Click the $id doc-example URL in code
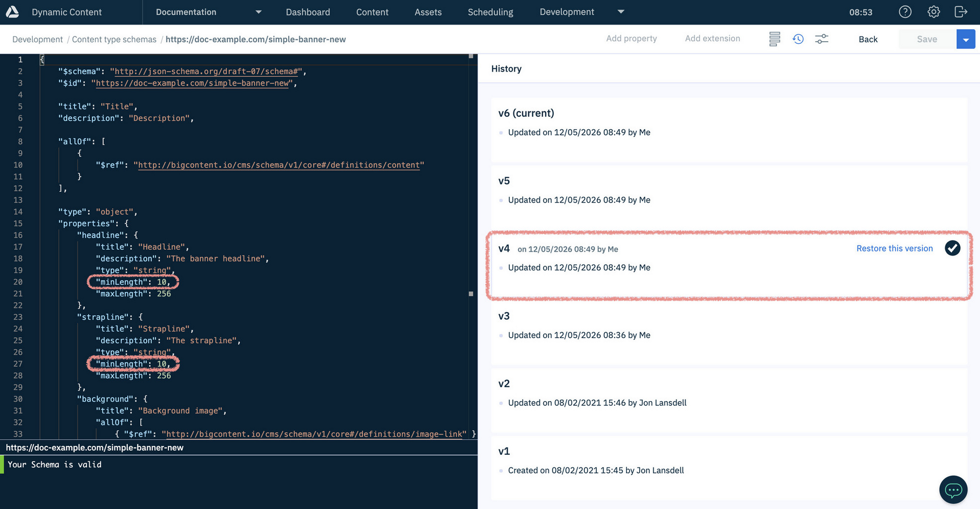Image resolution: width=980 pixels, height=509 pixels. coord(192,83)
